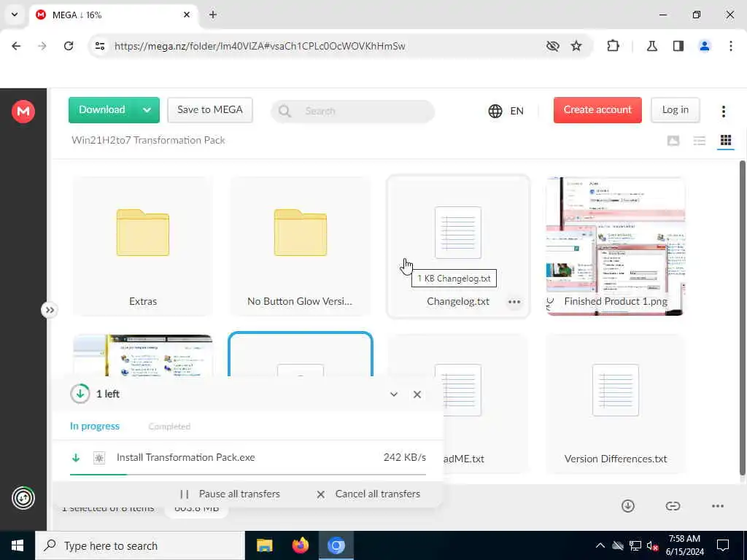Open MEGA top-right three-dot menu
The image size is (747, 560).
coord(723,111)
